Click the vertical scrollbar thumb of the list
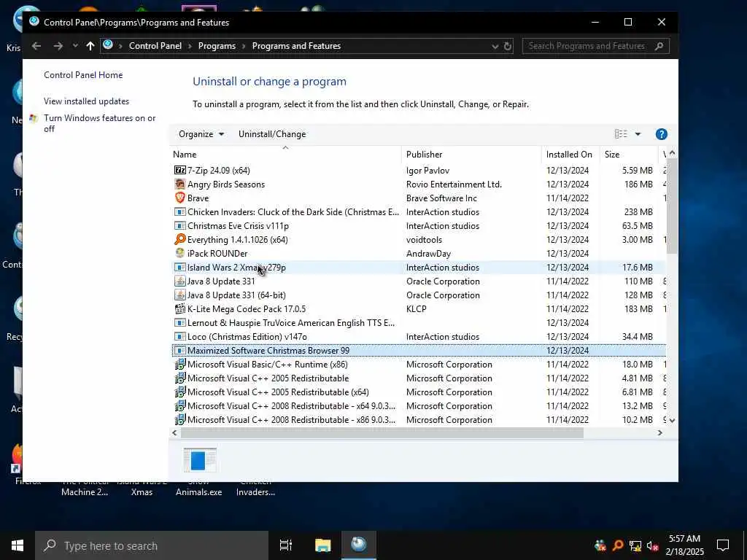Viewport: 747px width, 560px height. tap(672, 206)
